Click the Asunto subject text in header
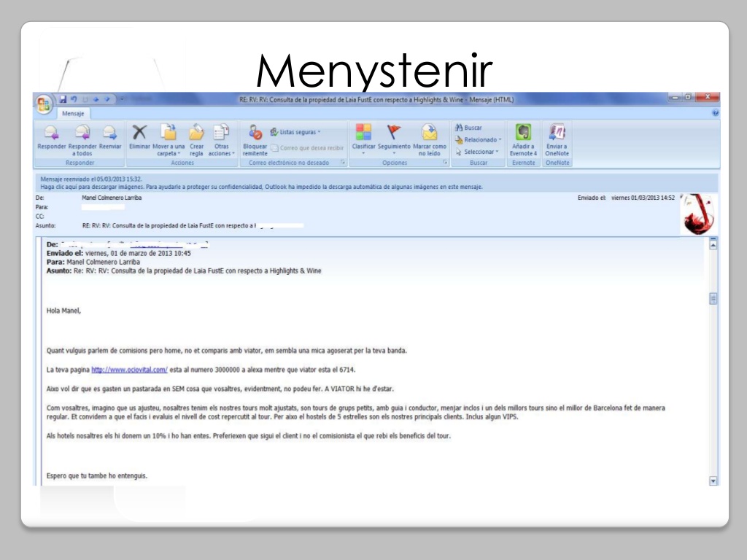The width and height of the screenshot is (747, 560). click(x=169, y=226)
